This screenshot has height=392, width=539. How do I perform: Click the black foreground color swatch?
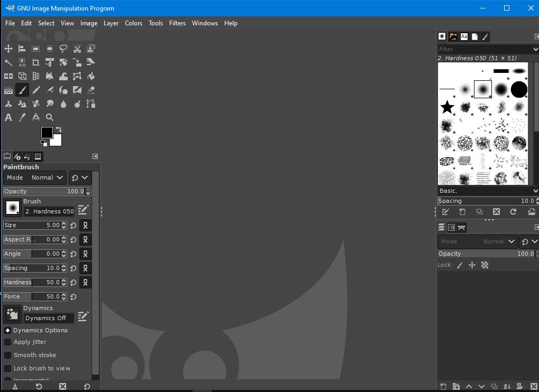pyautogui.click(x=47, y=132)
